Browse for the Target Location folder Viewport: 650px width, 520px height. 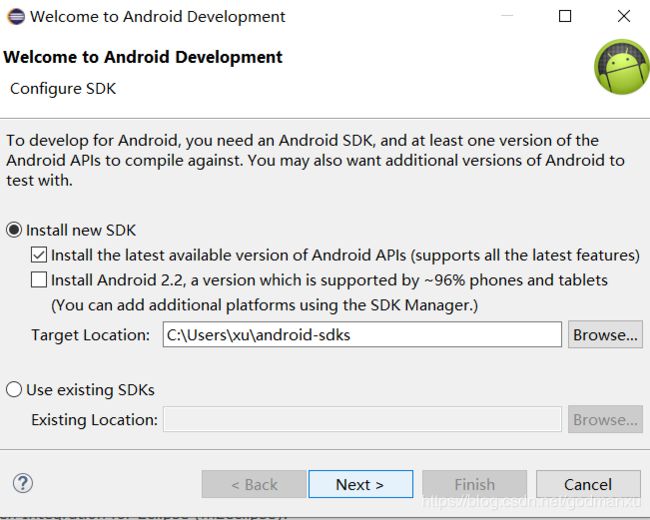pyautogui.click(x=605, y=334)
